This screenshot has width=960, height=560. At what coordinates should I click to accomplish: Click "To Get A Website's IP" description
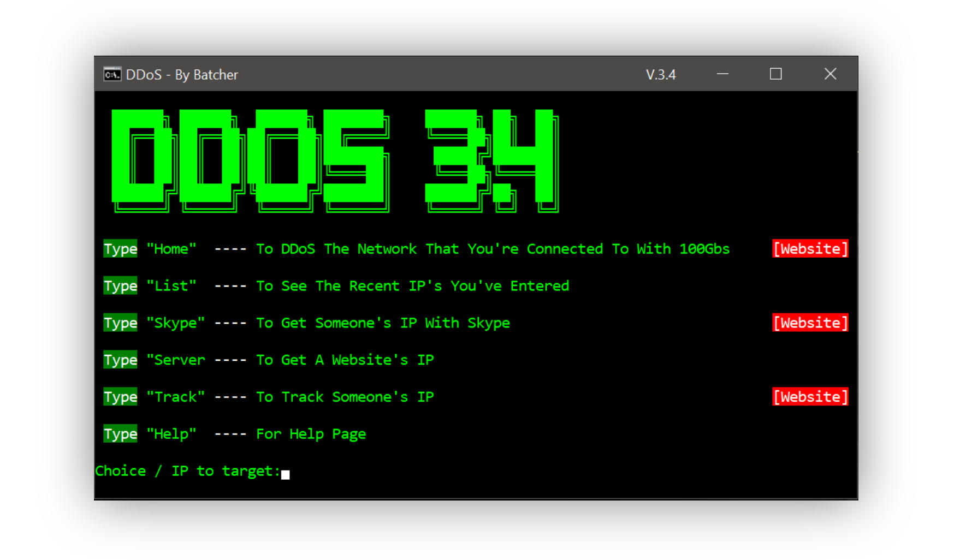(x=345, y=360)
